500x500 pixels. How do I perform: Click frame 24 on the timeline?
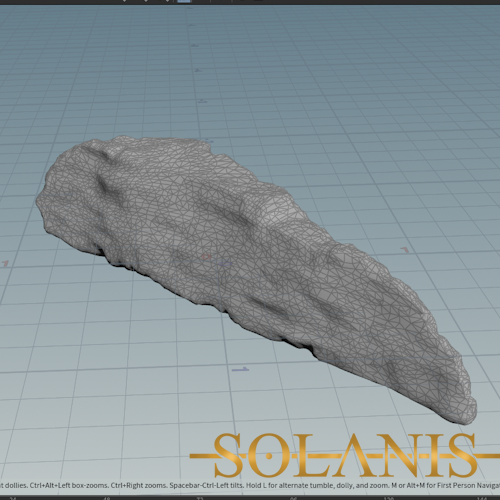point(13,498)
